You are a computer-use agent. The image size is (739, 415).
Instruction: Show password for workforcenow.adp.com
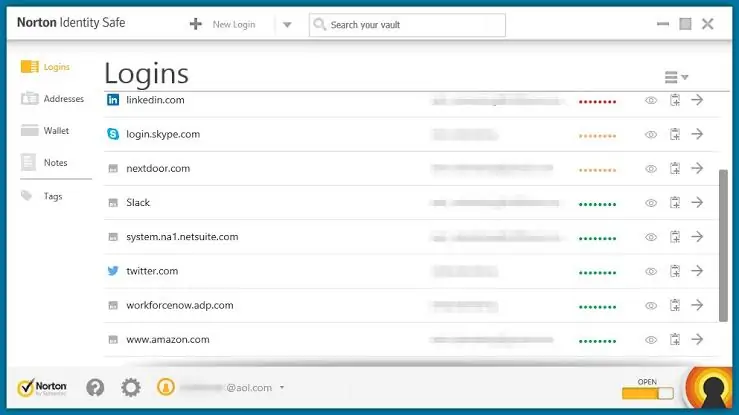651,306
